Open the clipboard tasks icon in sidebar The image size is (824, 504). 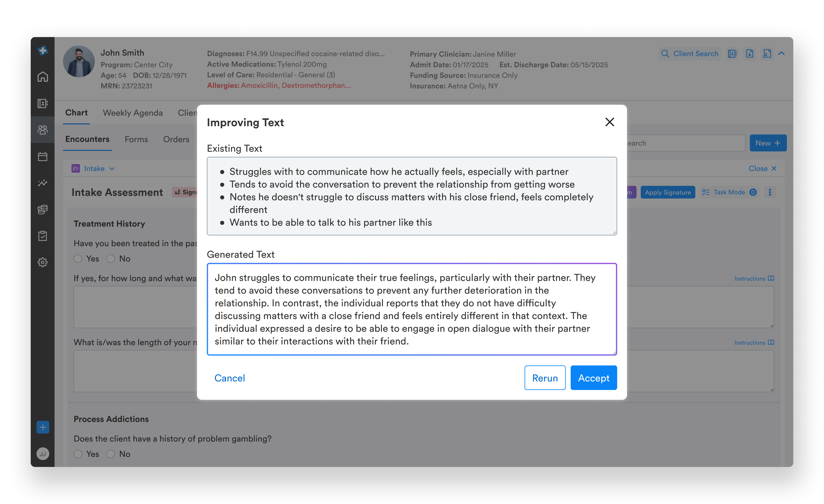click(42, 236)
